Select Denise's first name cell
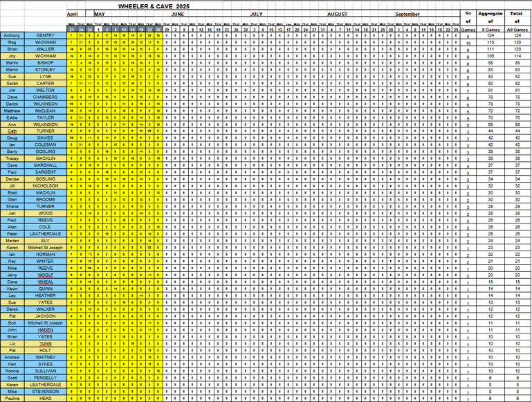This screenshot has width=532, height=402. click(12, 179)
